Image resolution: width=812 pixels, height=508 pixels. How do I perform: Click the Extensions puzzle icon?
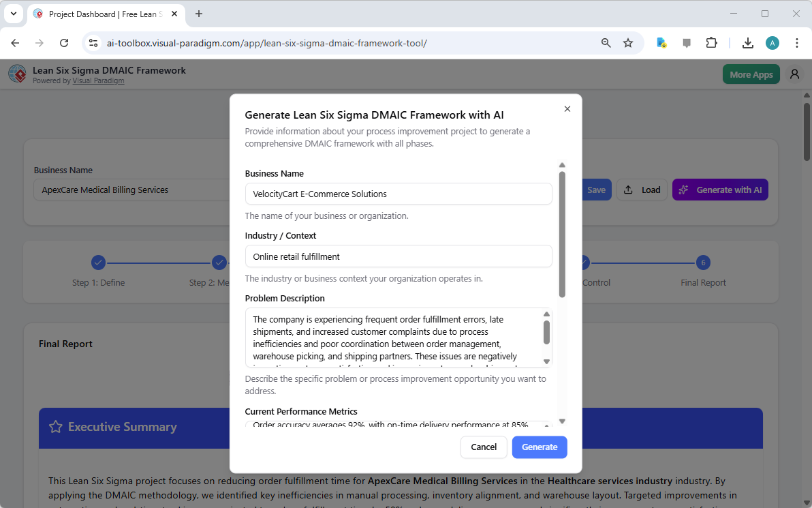point(711,42)
